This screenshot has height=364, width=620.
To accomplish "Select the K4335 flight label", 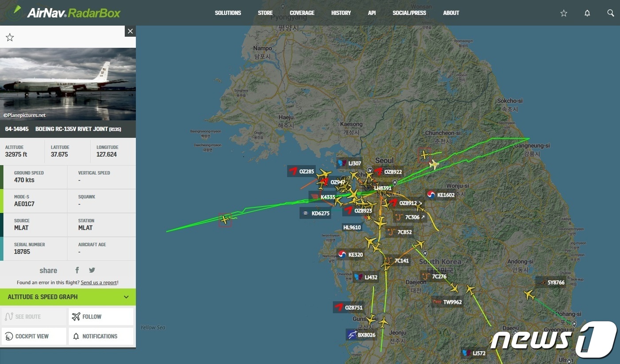I will coord(323,197).
